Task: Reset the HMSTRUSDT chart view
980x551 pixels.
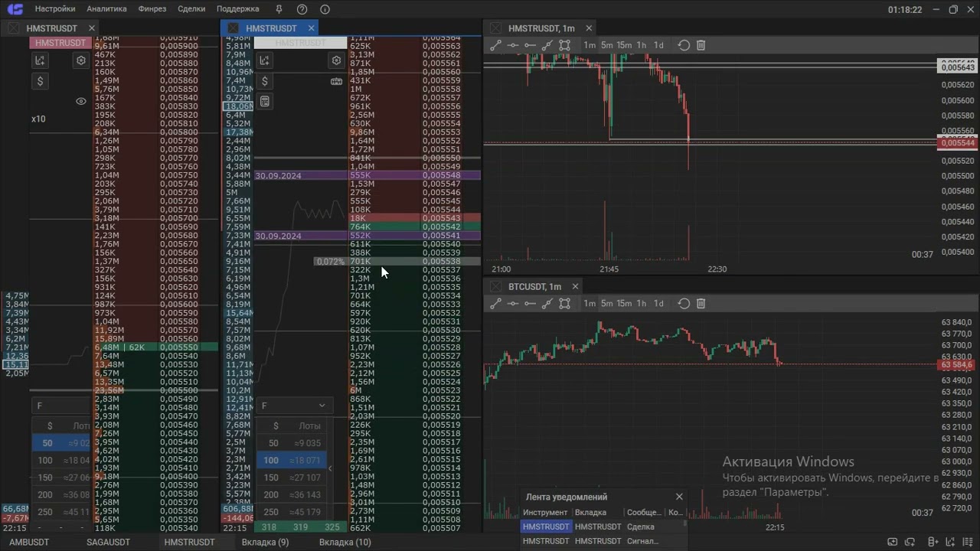Action: [x=684, y=45]
